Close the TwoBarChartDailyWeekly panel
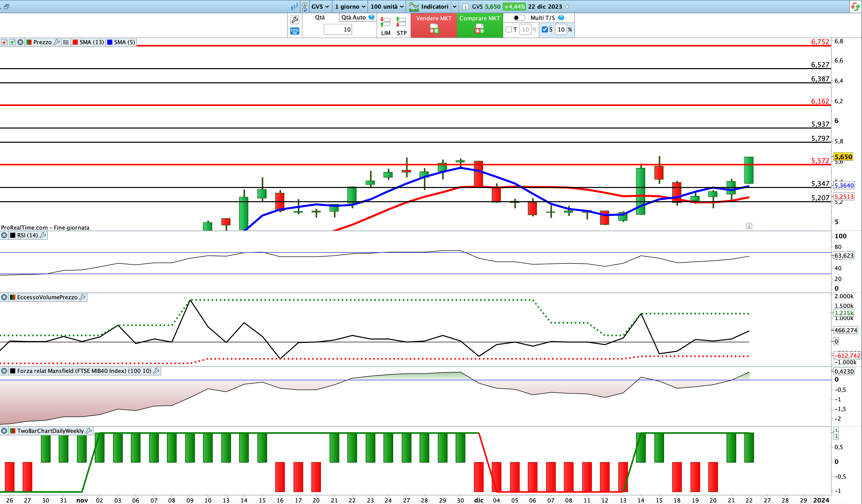862x504 pixels. coord(4,431)
